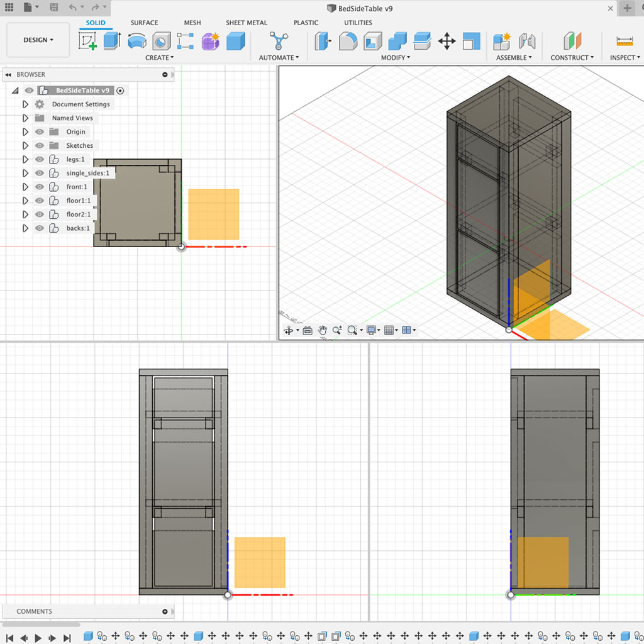This screenshot has height=644, width=644.
Task: Hide the backs:1 component
Action: point(40,228)
